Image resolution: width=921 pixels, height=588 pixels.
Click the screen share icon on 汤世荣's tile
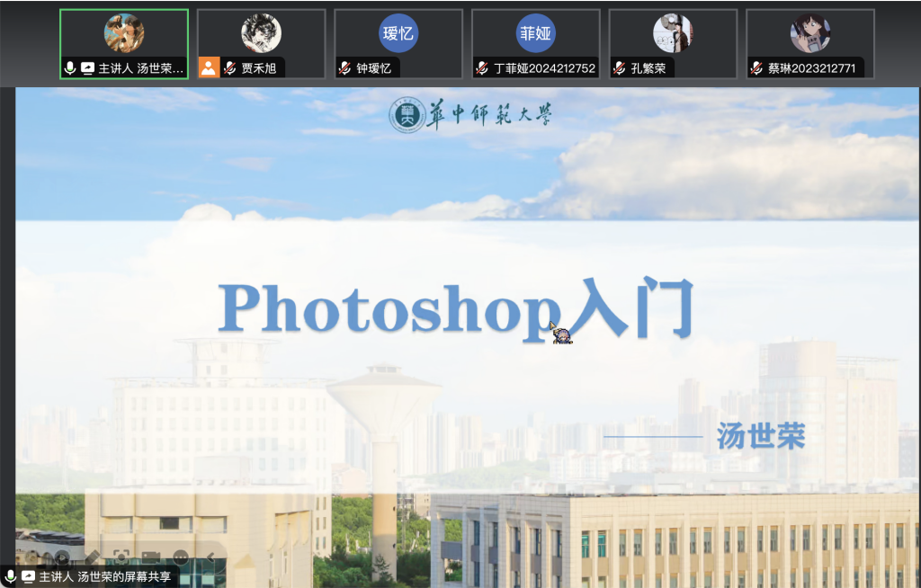tap(87, 68)
